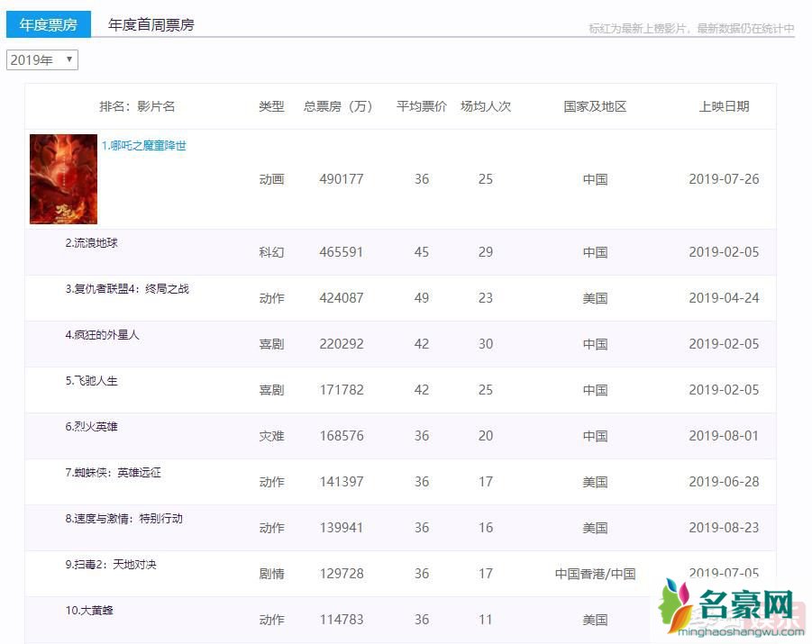The height and width of the screenshot is (644, 812).
Task: Expand the 2019年 year dropdown
Action: click(x=42, y=59)
